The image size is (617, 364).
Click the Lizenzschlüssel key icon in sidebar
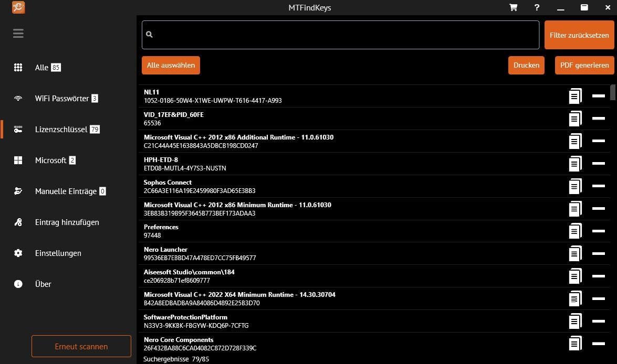(x=18, y=129)
